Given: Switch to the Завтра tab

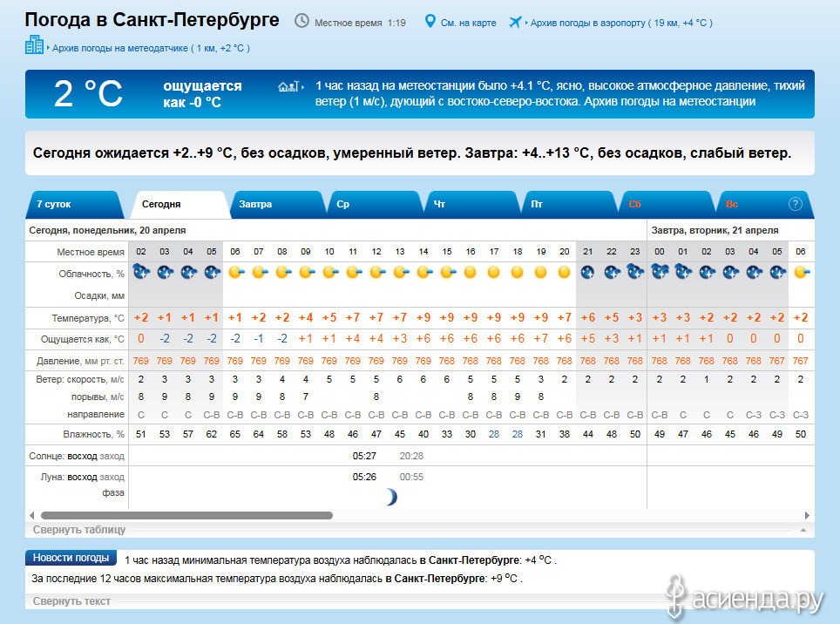Looking at the screenshot, I should click(255, 204).
